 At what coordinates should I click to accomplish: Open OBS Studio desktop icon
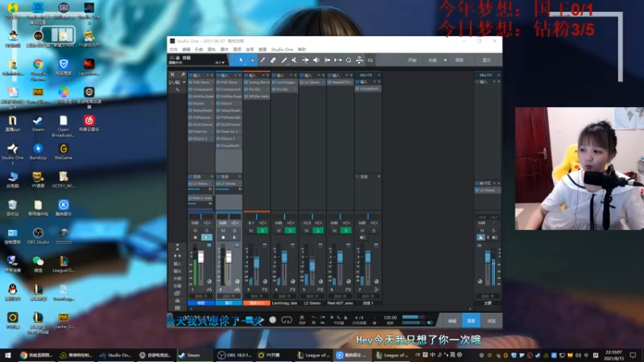coord(38,237)
